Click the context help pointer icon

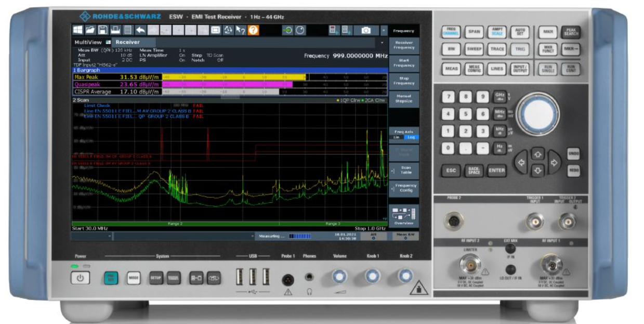point(240,30)
